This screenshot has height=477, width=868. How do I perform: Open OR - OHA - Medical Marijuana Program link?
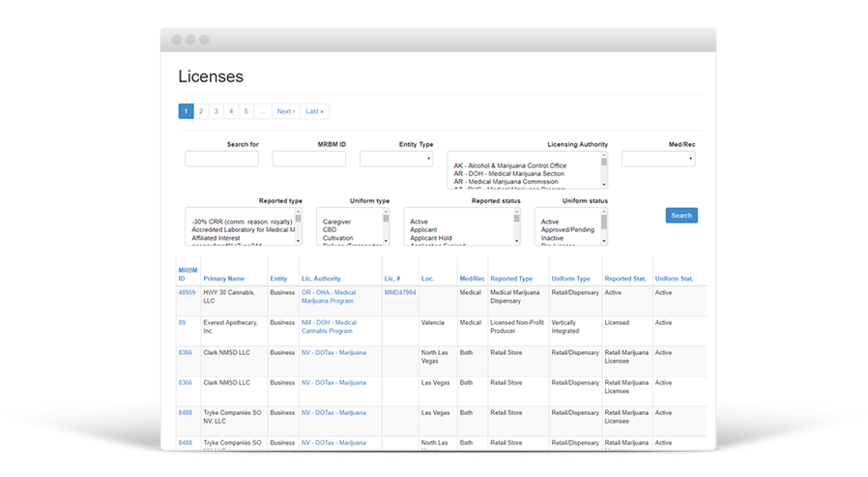pyautogui.click(x=329, y=297)
